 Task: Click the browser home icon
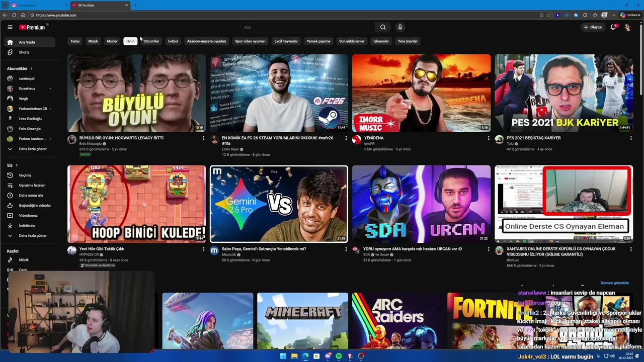click(x=23, y=15)
